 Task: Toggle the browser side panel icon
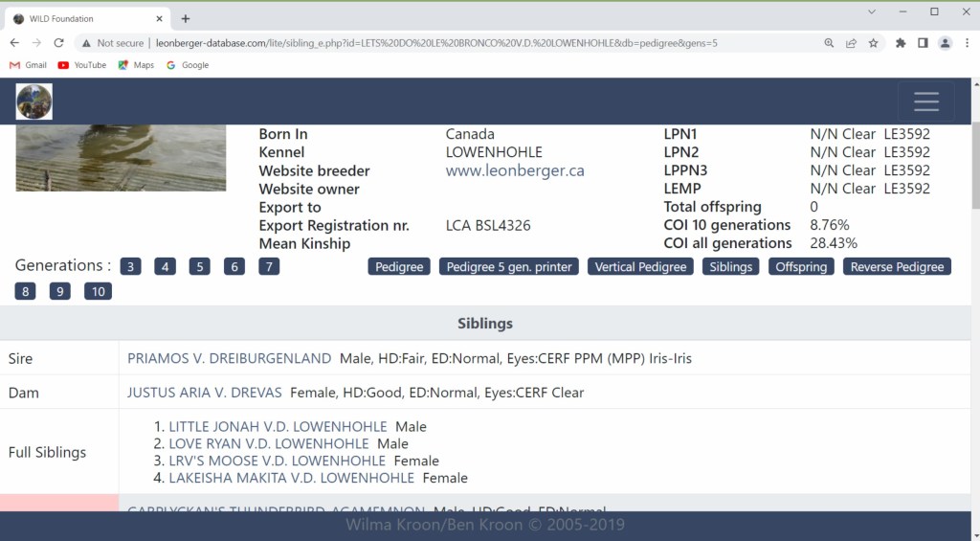[x=923, y=43]
